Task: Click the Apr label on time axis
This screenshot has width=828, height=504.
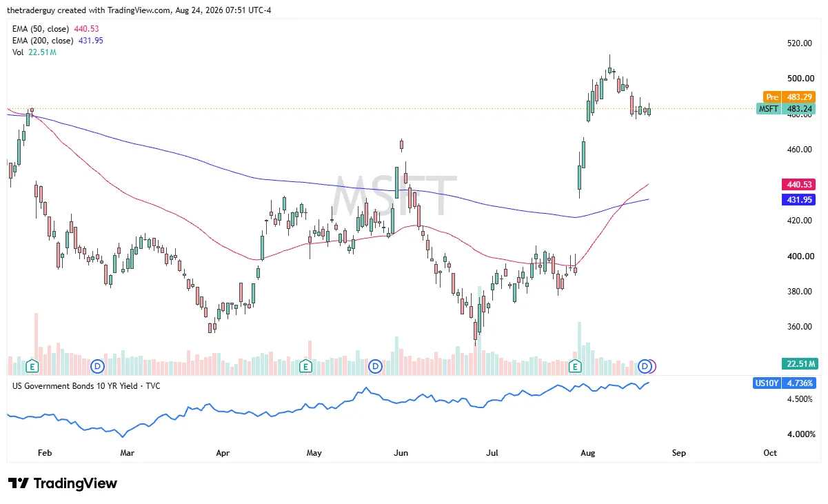Action: tap(222, 453)
